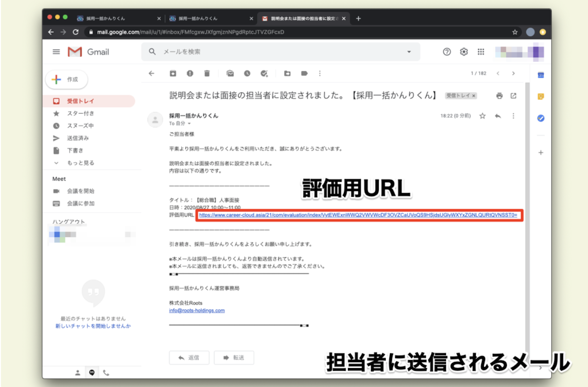The width and height of the screenshot is (588, 387).
Task: Show the Google Tasks panel
Action: pos(540,119)
